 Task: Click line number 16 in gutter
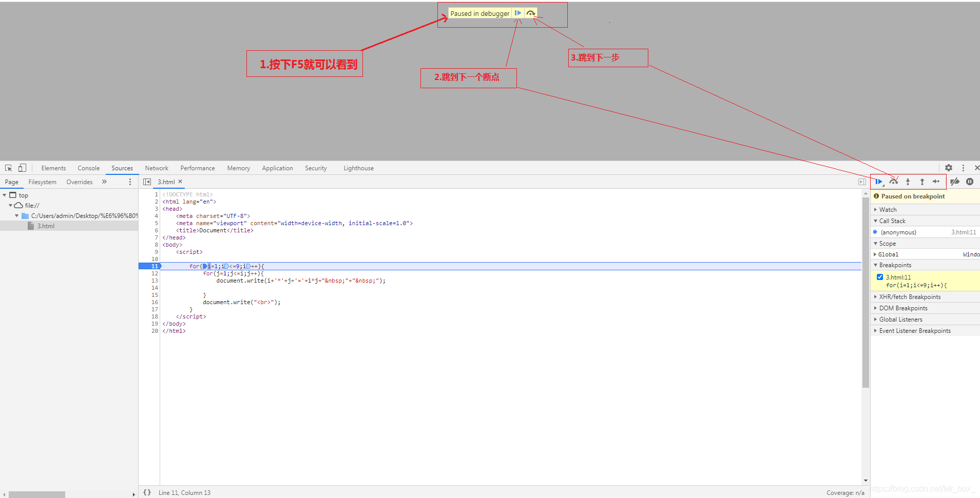(x=155, y=302)
